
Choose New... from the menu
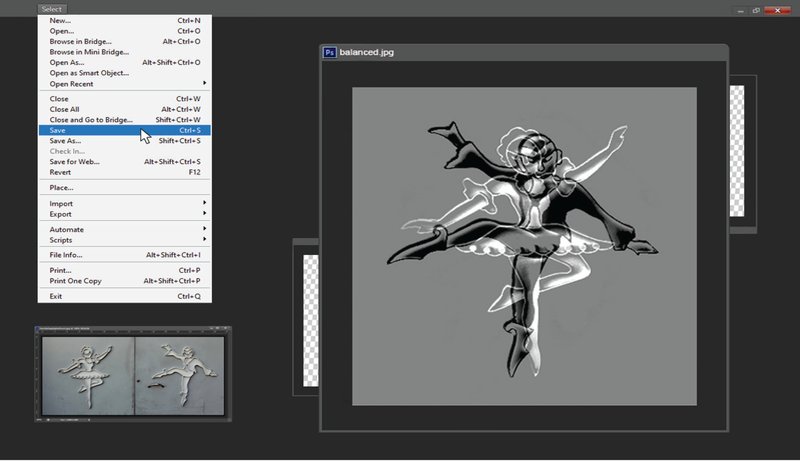click(124, 20)
